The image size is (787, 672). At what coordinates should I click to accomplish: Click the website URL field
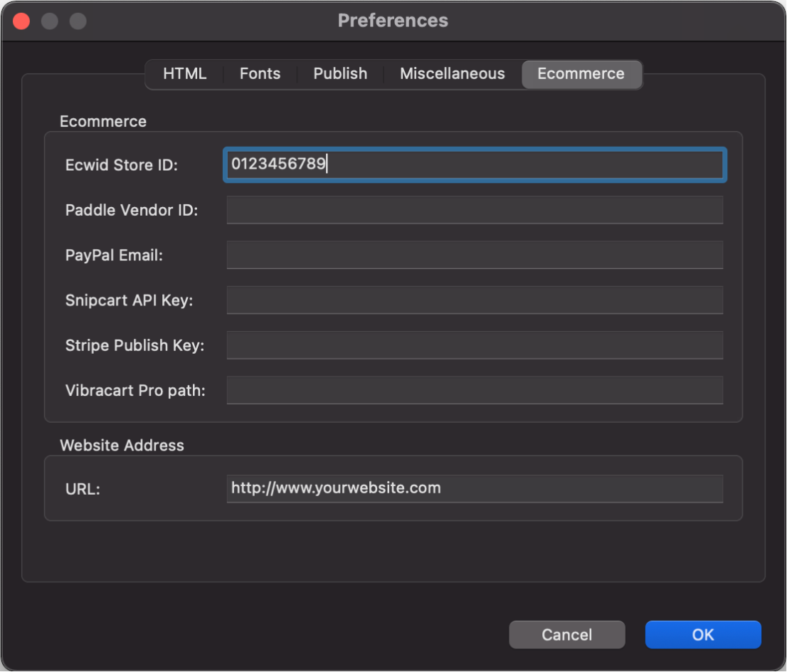click(475, 488)
